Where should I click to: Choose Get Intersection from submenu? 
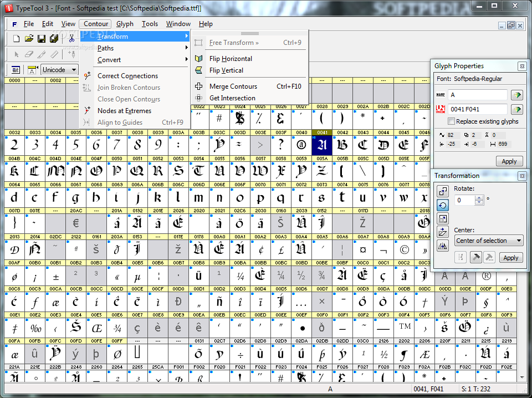(x=250, y=98)
